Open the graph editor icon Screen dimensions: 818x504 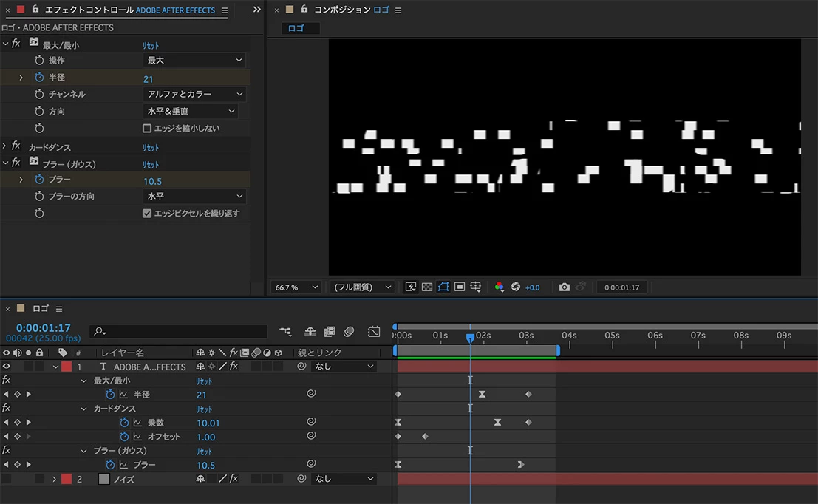[x=374, y=331]
